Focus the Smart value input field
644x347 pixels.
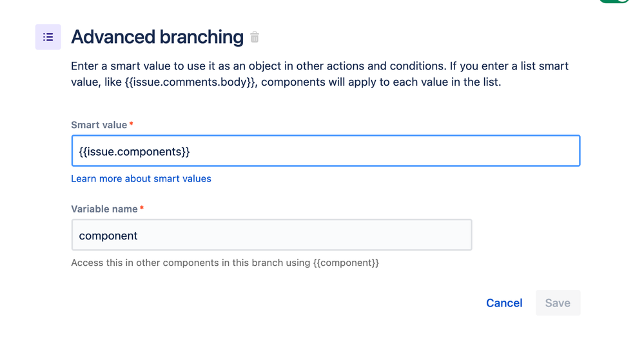[326, 151]
